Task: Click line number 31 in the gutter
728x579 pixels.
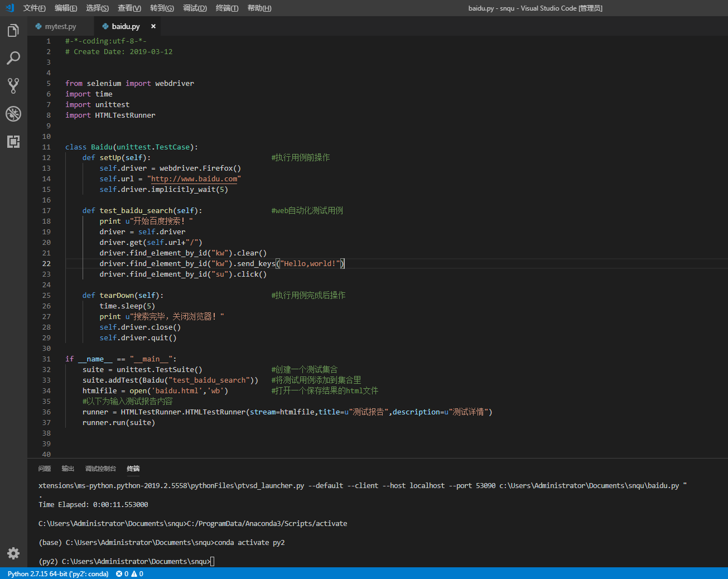Action: 46,359
